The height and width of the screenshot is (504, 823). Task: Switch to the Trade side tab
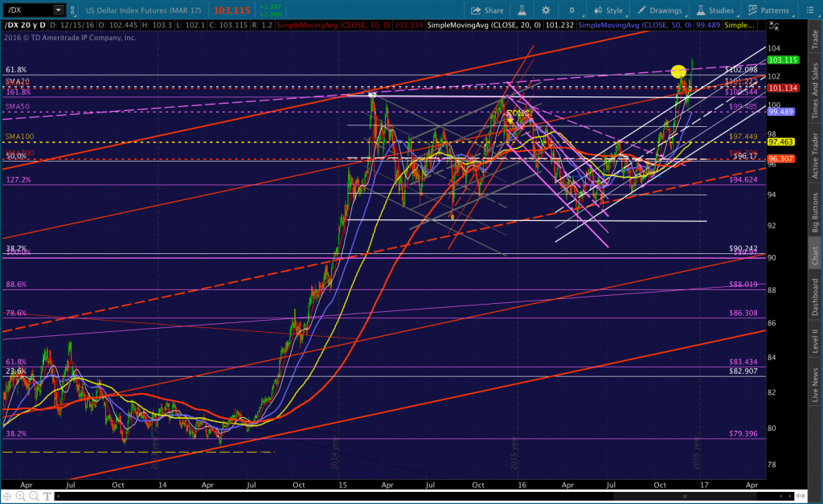pos(815,39)
